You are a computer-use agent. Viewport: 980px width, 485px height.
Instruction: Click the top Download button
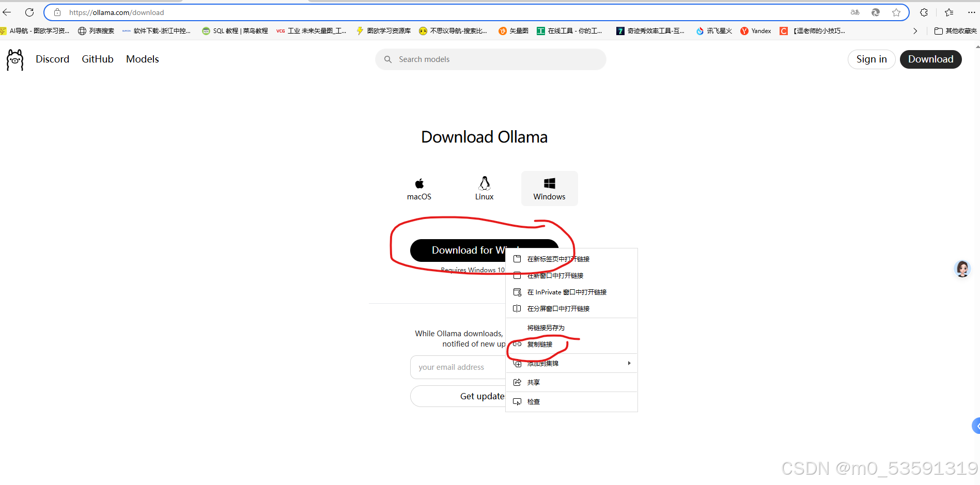tap(930, 59)
